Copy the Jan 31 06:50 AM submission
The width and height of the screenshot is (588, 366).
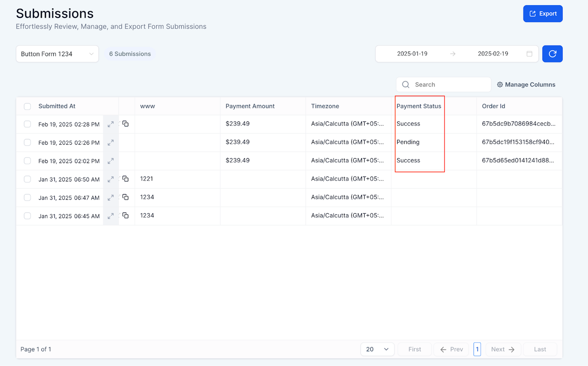click(x=126, y=179)
